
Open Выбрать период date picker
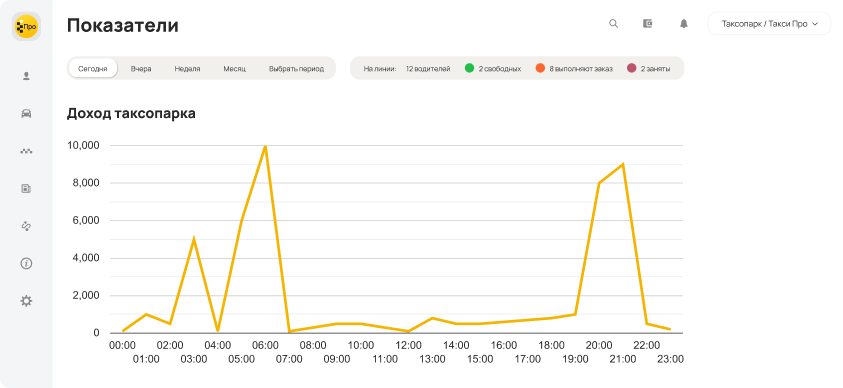(297, 69)
